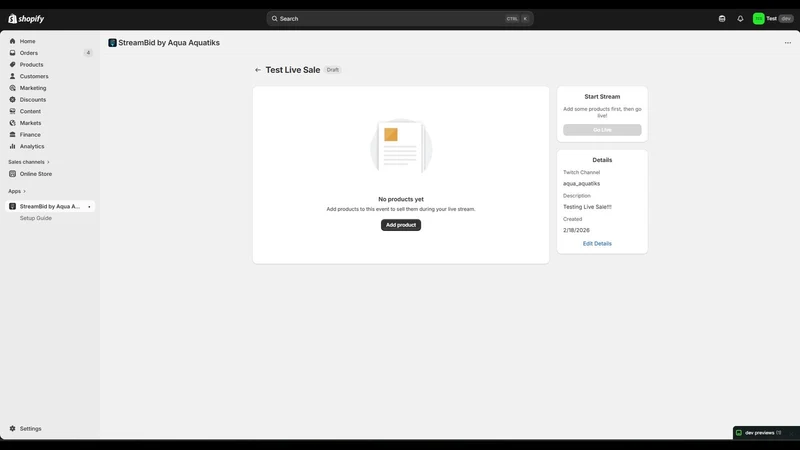Image resolution: width=800 pixels, height=450 pixels.
Task: Click the Discounts badge icon
Action: coord(12,100)
